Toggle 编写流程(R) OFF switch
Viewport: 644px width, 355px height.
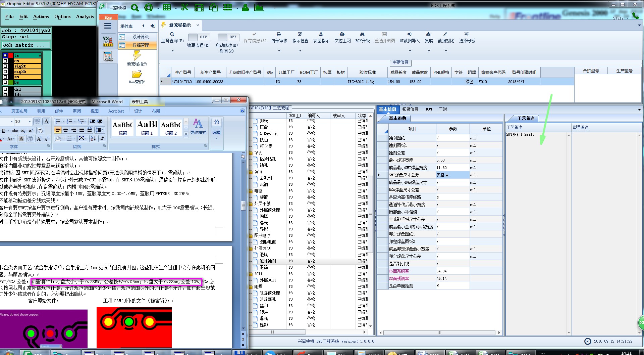(x=199, y=37)
